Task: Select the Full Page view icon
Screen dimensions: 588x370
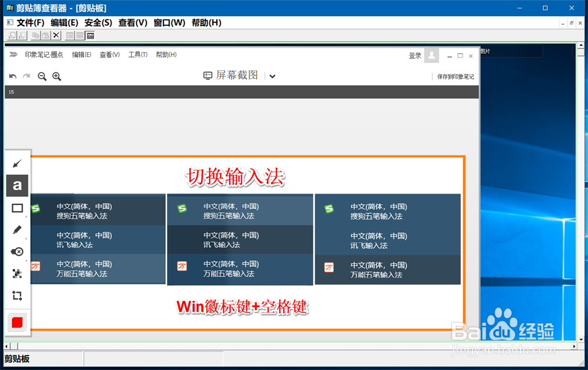Action: coord(90,35)
